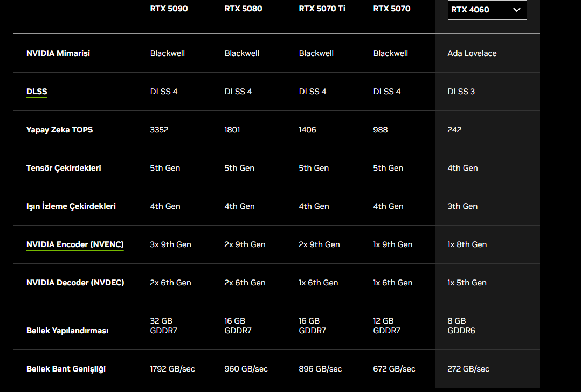The width and height of the screenshot is (581, 392).
Task: Click the NVIDIA Decoder (NVDEC) row label
Action: (x=75, y=283)
